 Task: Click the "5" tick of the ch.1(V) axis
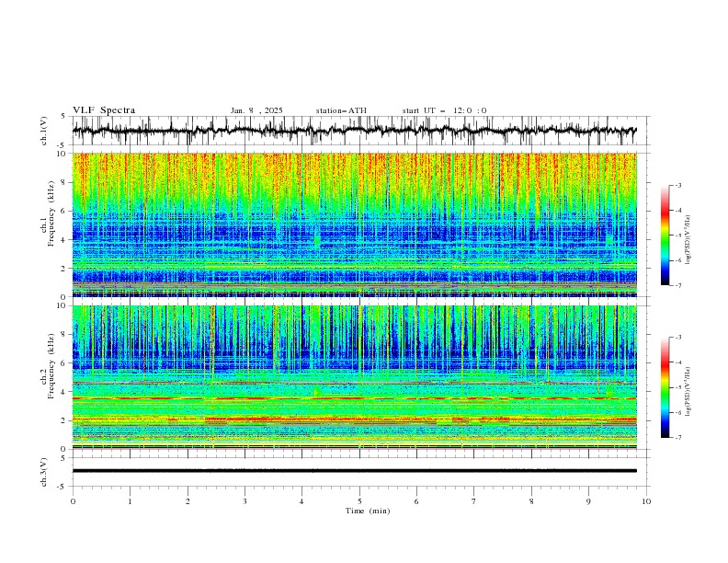point(63,116)
